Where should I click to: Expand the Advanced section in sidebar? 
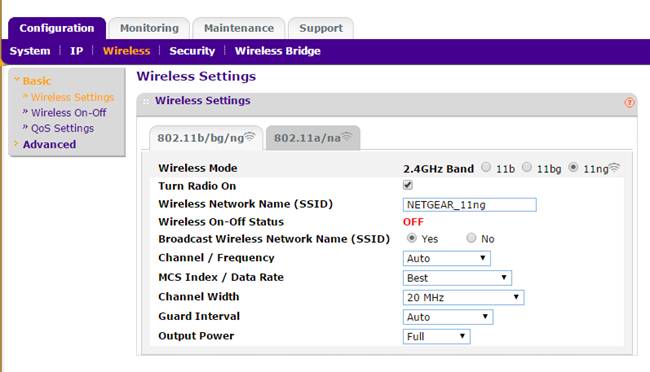[x=49, y=144]
